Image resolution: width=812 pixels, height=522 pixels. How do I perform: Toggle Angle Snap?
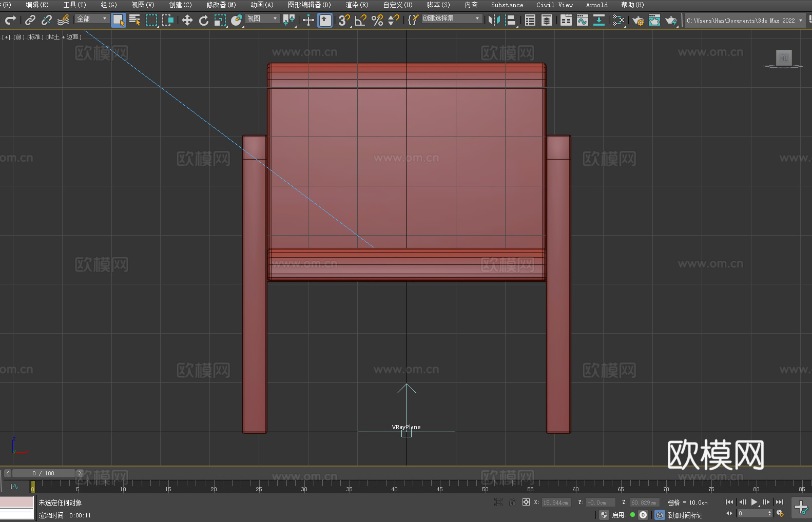coord(361,20)
